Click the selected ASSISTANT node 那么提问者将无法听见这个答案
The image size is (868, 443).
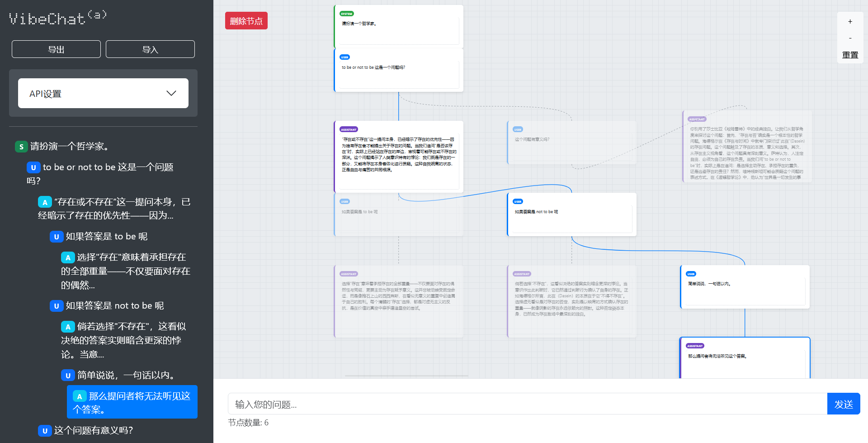coord(745,358)
